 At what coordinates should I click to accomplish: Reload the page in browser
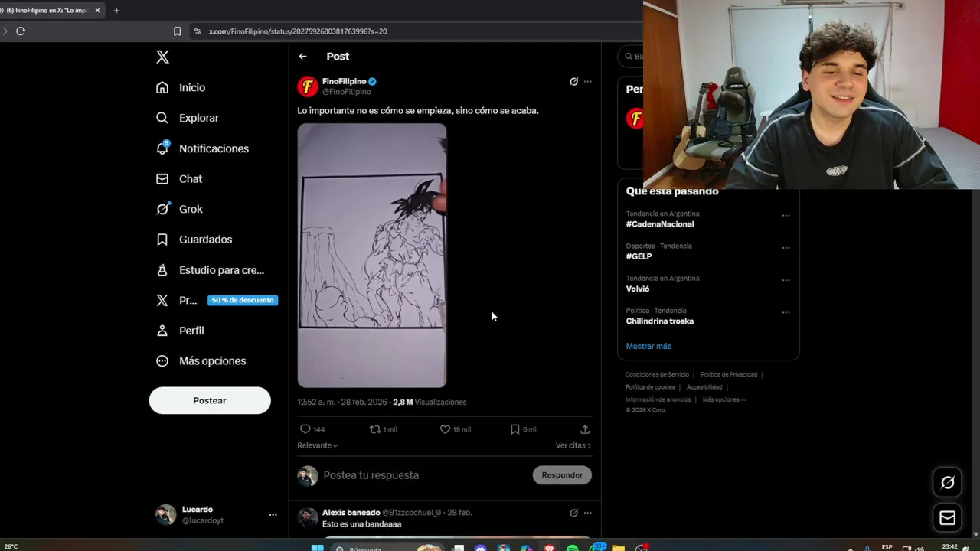pos(21,31)
